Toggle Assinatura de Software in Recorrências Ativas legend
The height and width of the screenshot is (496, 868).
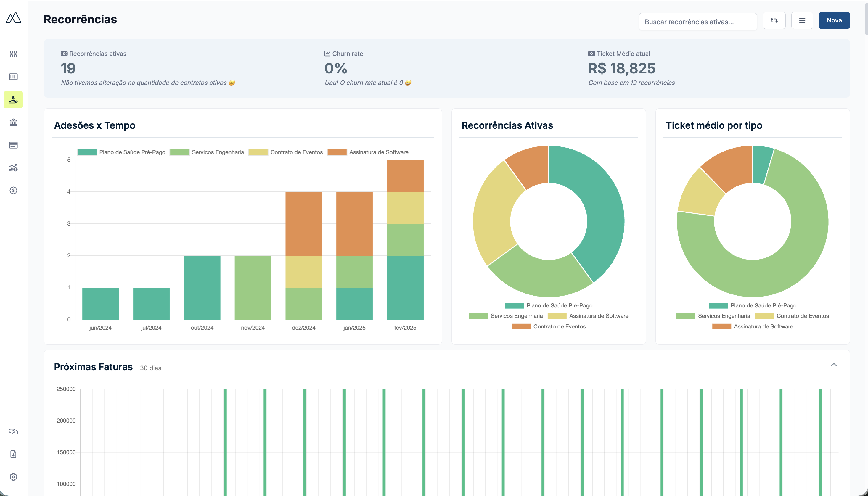point(588,316)
